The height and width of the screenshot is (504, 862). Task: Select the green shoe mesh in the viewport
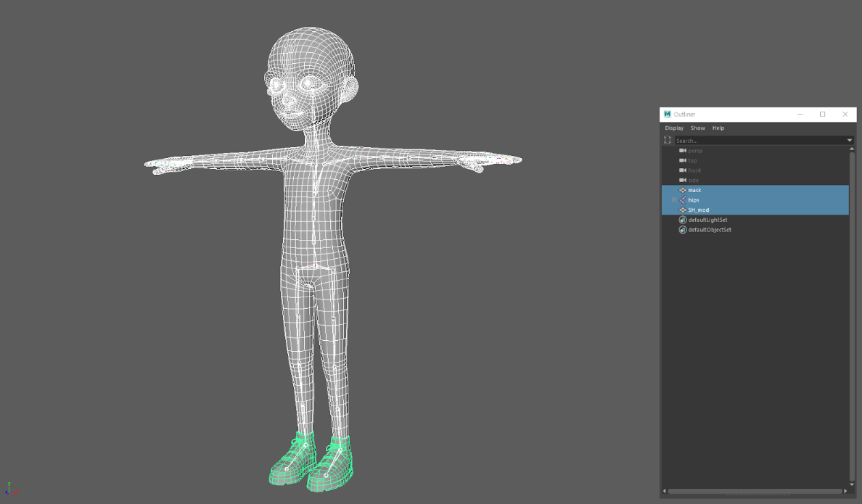(x=293, y=464)
